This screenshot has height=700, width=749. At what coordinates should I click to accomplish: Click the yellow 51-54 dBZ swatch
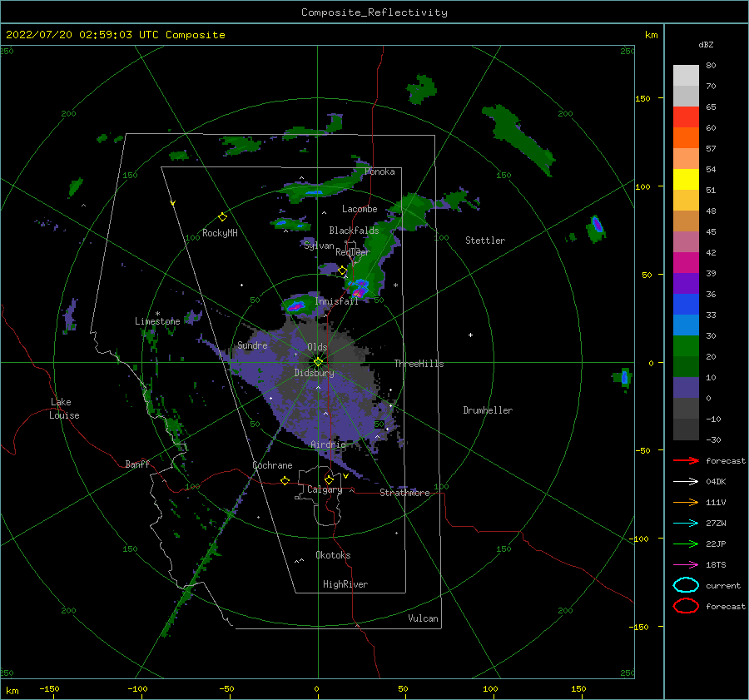click(686, 180)
